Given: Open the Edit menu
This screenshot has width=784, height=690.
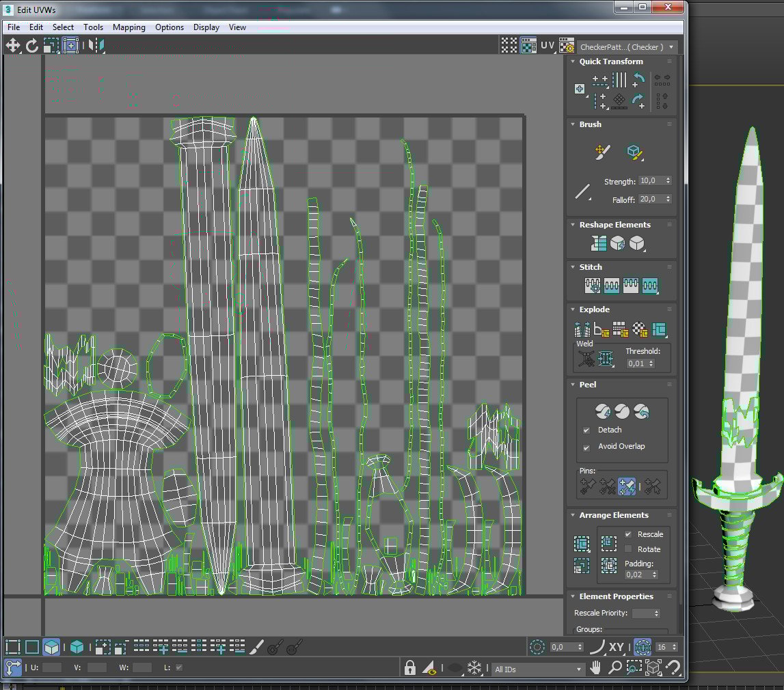Looking at the screenshot, I should coord(36,27).
